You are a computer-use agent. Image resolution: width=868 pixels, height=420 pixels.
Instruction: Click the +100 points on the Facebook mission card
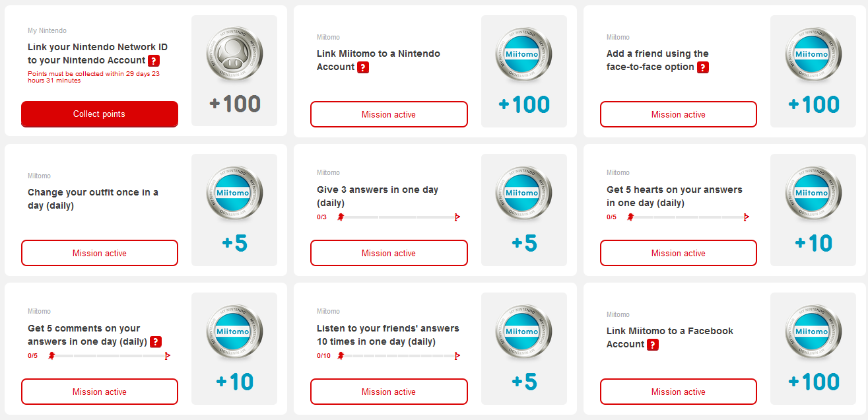click(x=814, y=382)
